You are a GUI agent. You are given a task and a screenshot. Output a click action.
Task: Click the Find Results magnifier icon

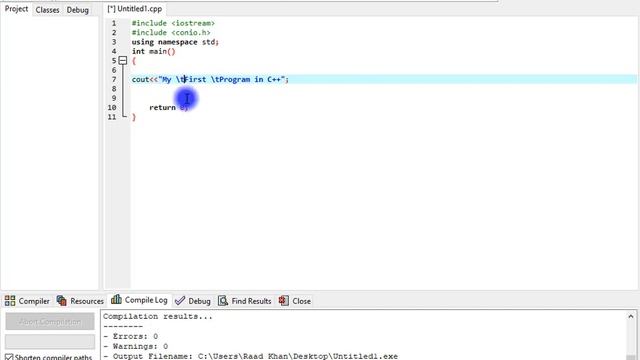[x=223, y=301]
